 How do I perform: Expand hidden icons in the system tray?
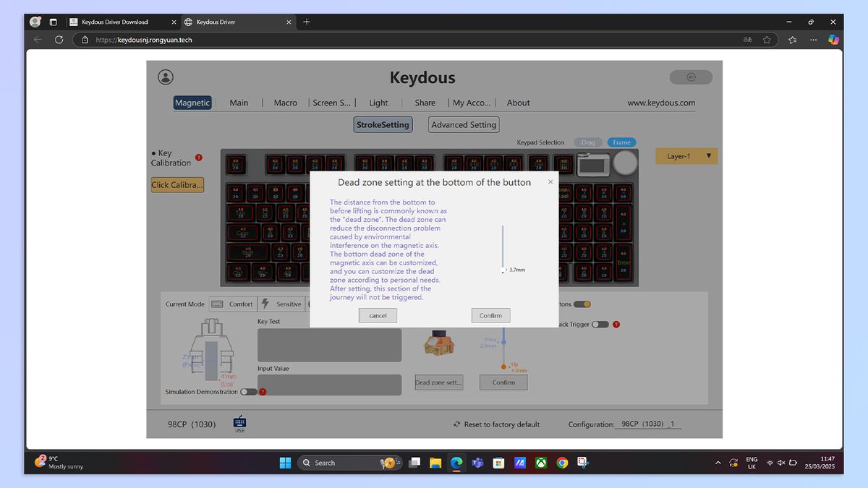[718, 462]
